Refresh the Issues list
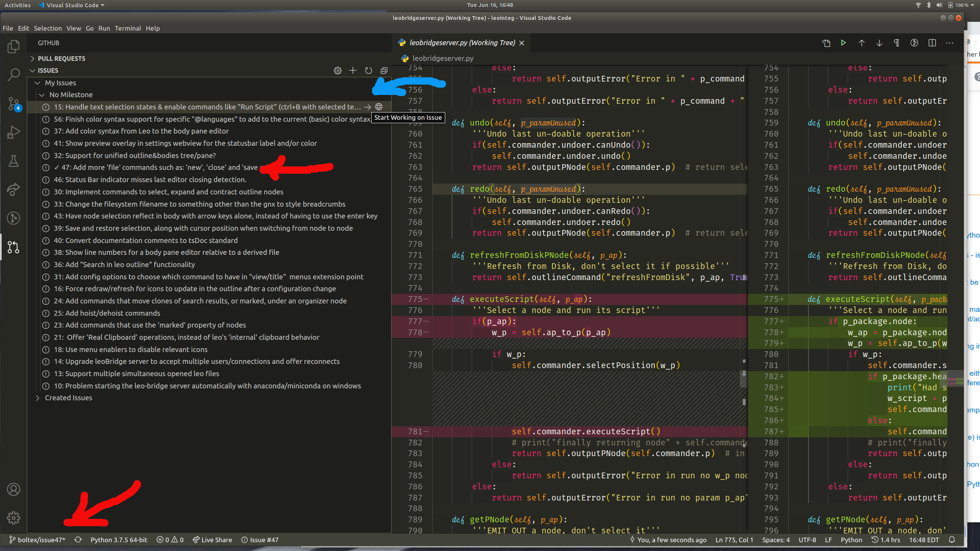980x551 pixels. [x=368, y=70]
